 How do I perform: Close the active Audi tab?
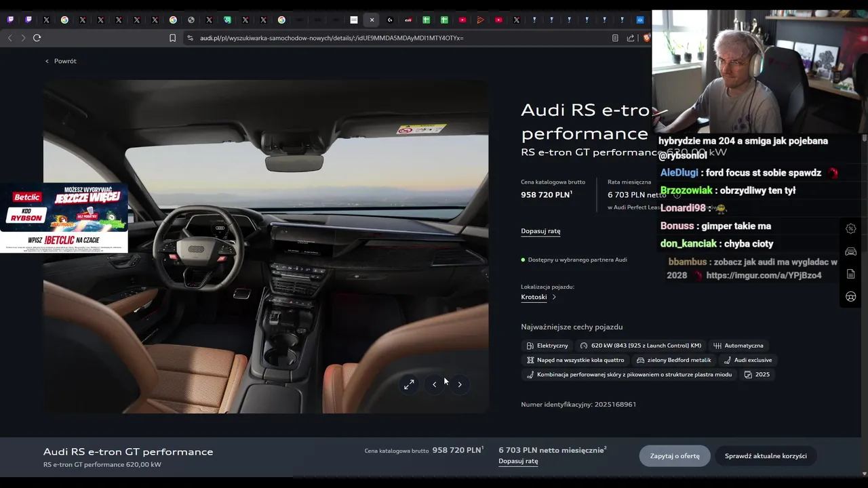[372, 20]
